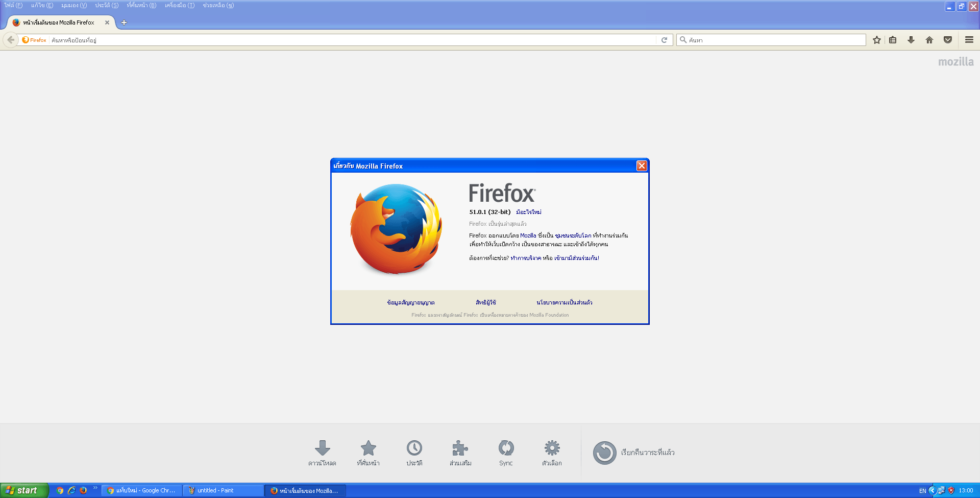Expand hidden system tray icons
Viewport: 980px width, 498px height.
(932, 490)
